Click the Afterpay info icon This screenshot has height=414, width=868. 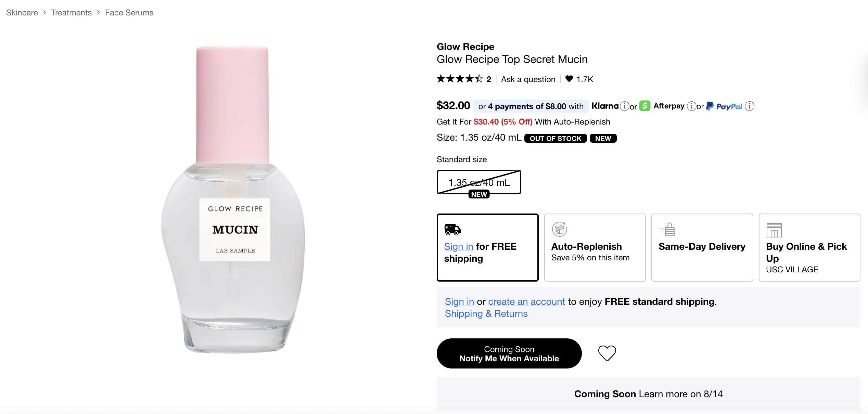click(691, 106)
